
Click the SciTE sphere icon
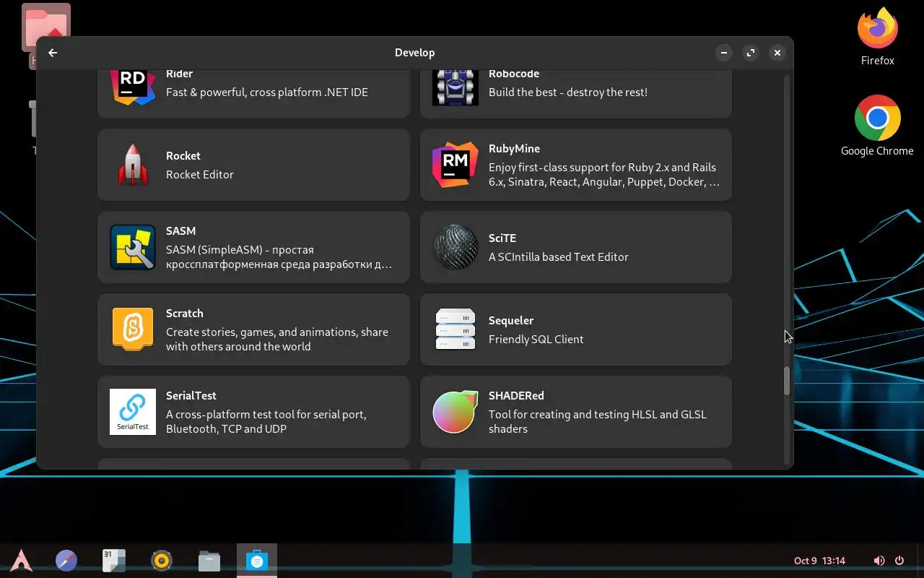pos(456,247)
